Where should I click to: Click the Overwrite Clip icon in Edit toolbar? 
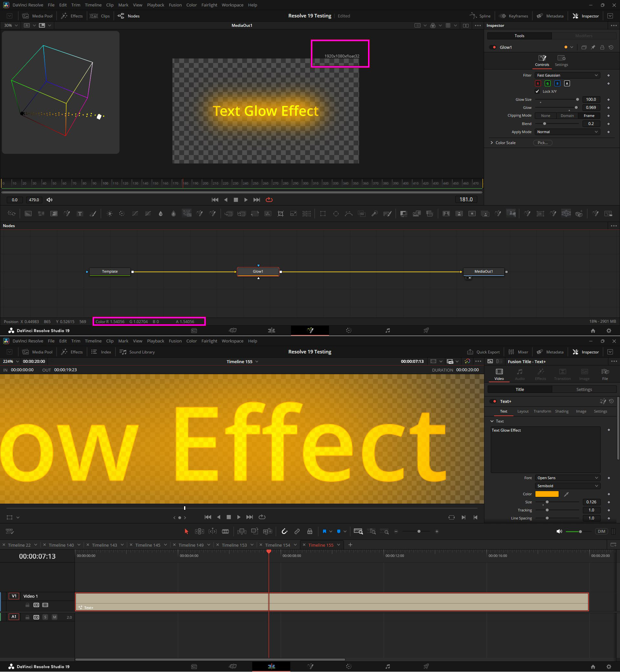coord(255,531)
